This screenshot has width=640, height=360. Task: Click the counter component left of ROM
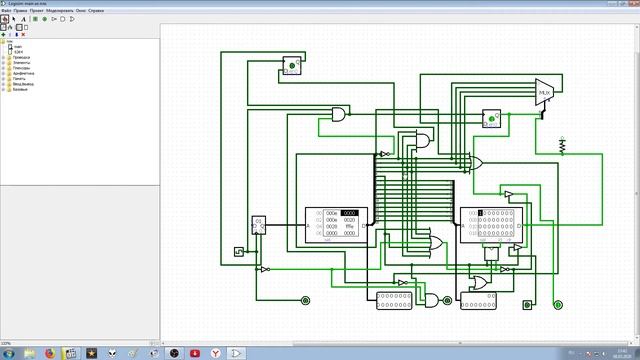258,225
